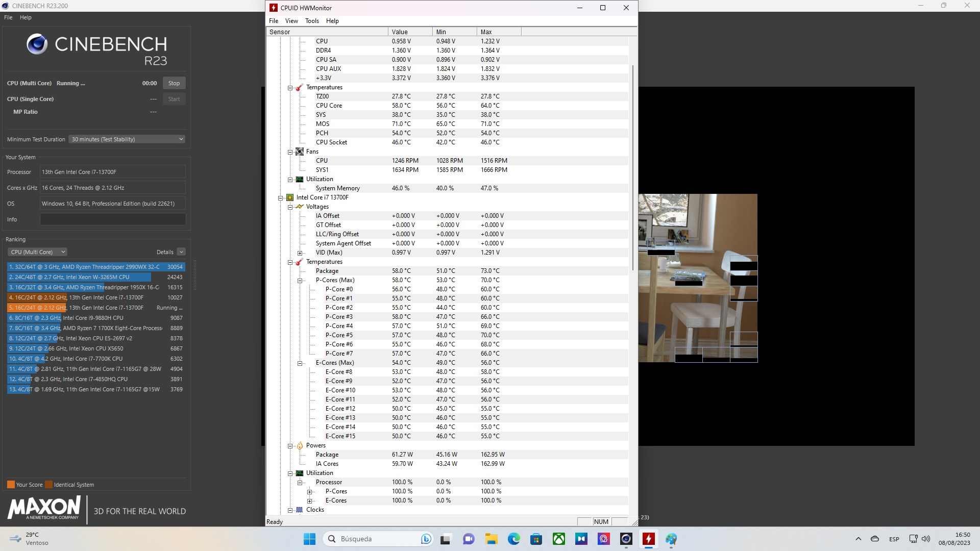Open the Tools menu in HWMonitor
980x551 pixels.
311,21
